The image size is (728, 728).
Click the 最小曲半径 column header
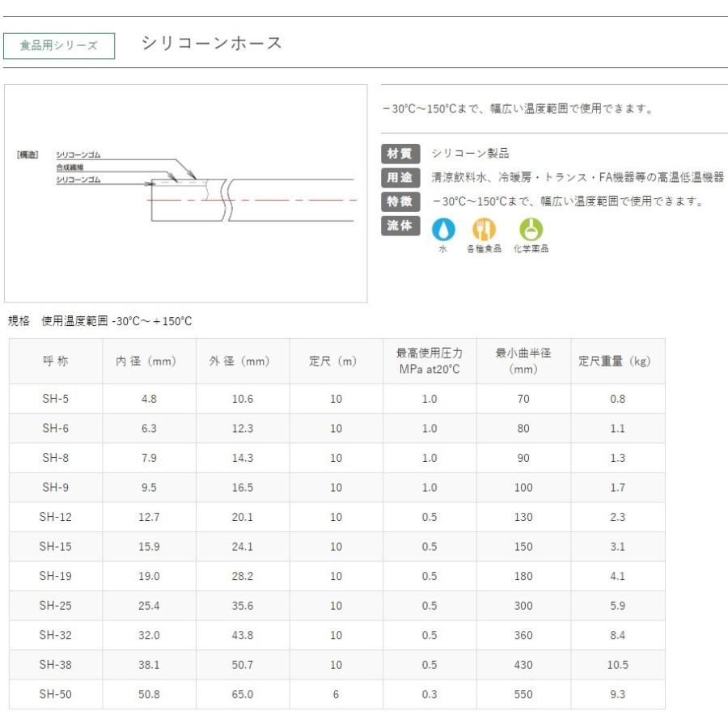(523, 361)
